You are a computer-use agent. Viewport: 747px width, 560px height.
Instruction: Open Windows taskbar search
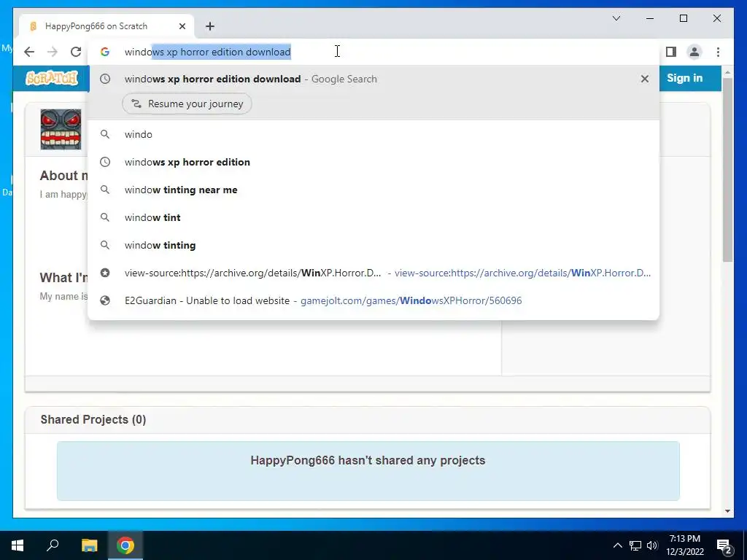coord(53,545)
